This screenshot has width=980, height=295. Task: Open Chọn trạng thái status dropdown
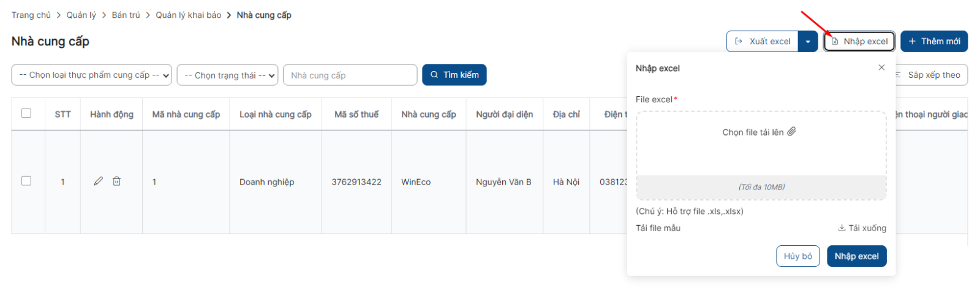[227, 75]
